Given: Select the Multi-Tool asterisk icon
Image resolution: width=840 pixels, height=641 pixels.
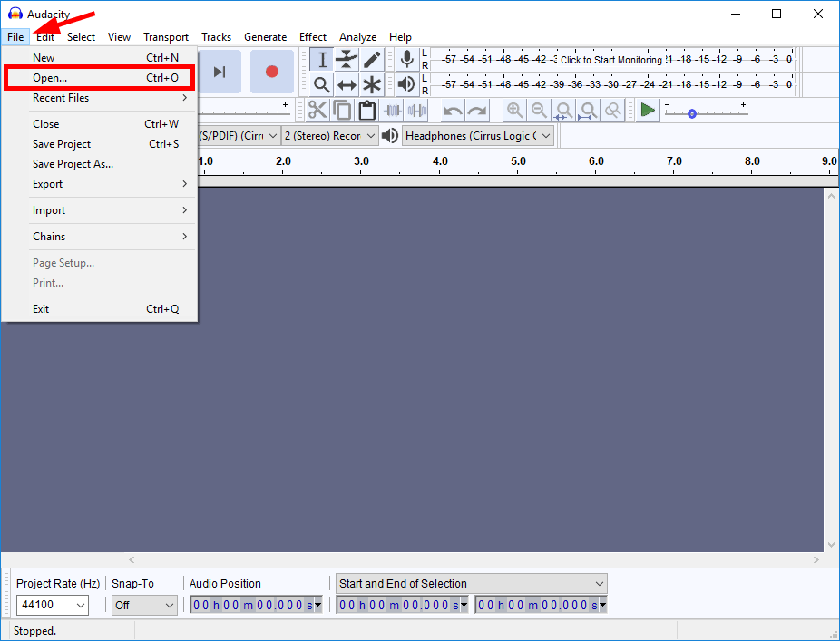Looking at the screenshot, I should (371, 84).
